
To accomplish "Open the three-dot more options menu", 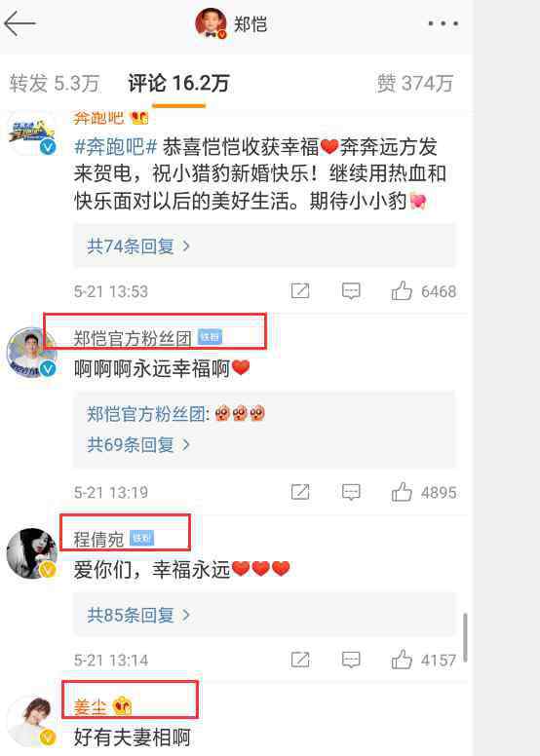I will [x=444, y=23].
